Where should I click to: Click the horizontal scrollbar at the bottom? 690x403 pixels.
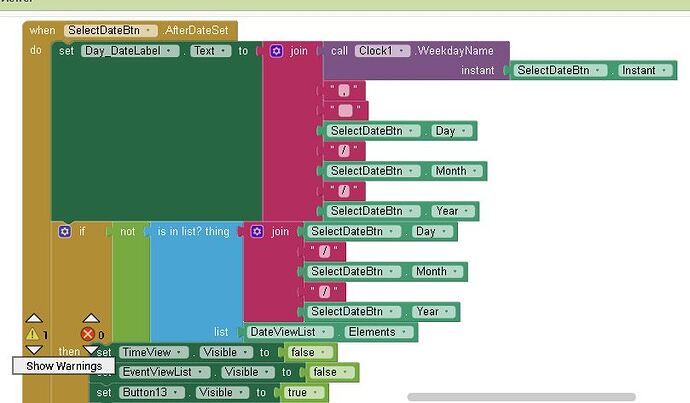pyautogui.click(x=521, y=397)
